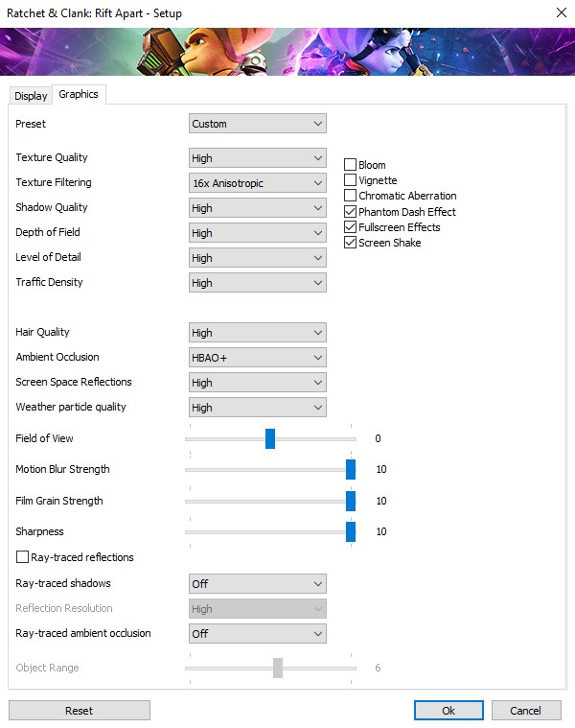Open Ray-traced shadows dropdown
The height and width of the screenshot is (728, 575).
tap(257, 584)
